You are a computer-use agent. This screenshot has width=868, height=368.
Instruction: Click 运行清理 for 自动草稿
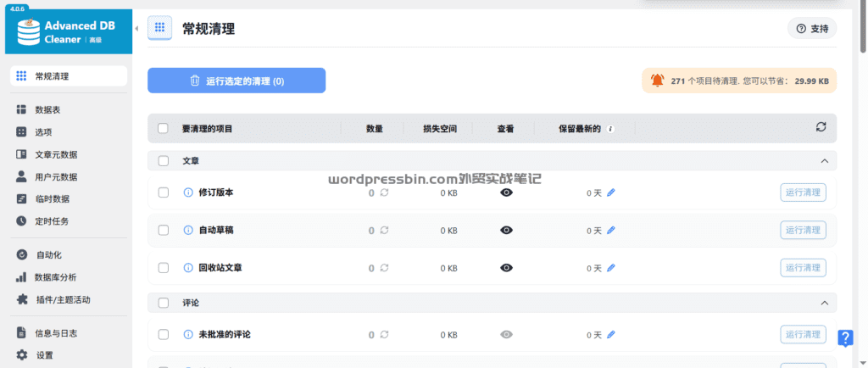click(804, 230)
